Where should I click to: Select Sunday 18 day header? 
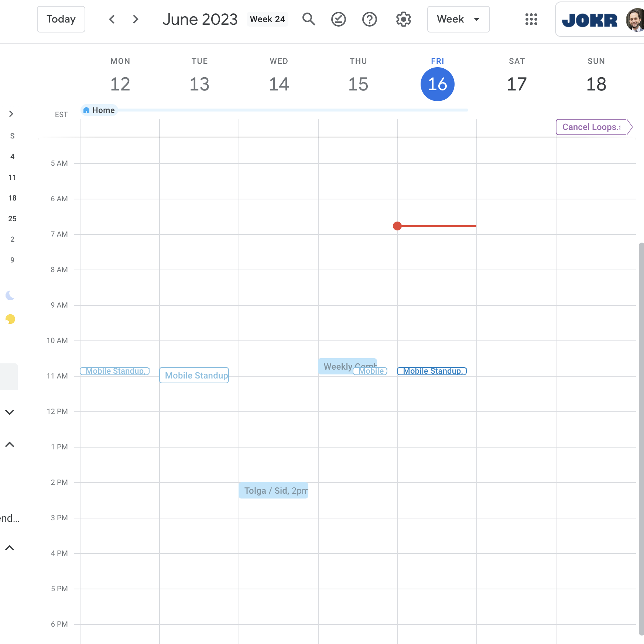pyautogui.click(x=596, y=84)
